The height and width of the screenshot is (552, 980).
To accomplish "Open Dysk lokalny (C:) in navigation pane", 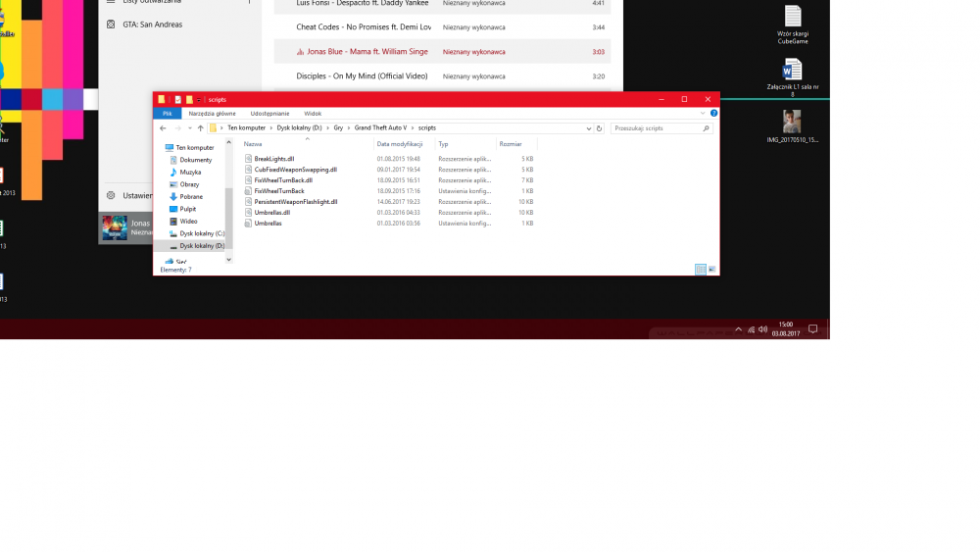I will click(197, 233).
